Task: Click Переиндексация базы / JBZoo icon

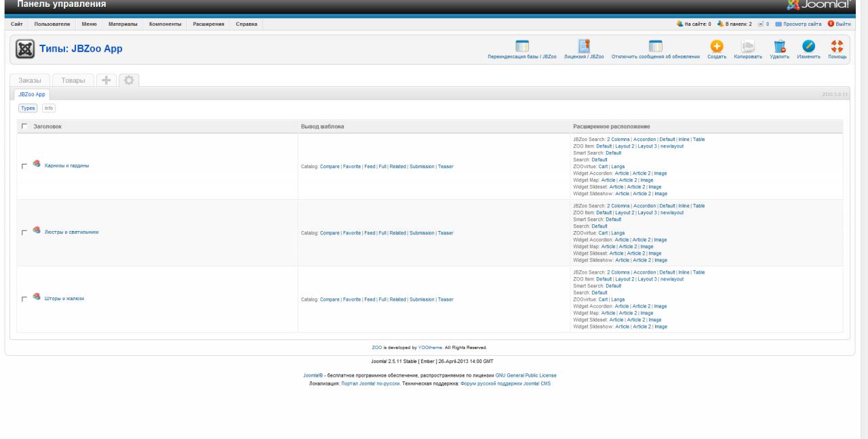Action: click(521, 46)
